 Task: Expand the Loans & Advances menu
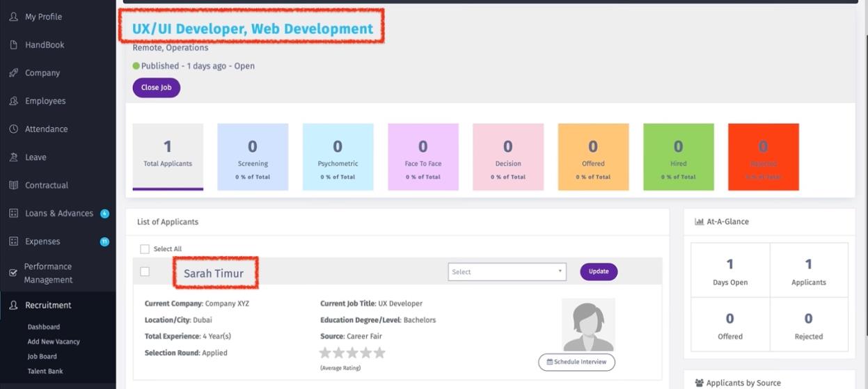(x=58, y=214)
